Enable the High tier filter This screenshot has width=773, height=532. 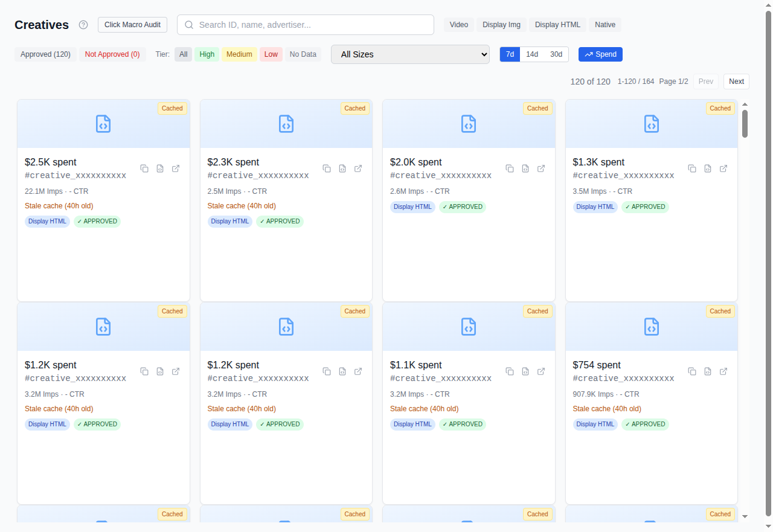pyautogui.click(x=207, y=54)
